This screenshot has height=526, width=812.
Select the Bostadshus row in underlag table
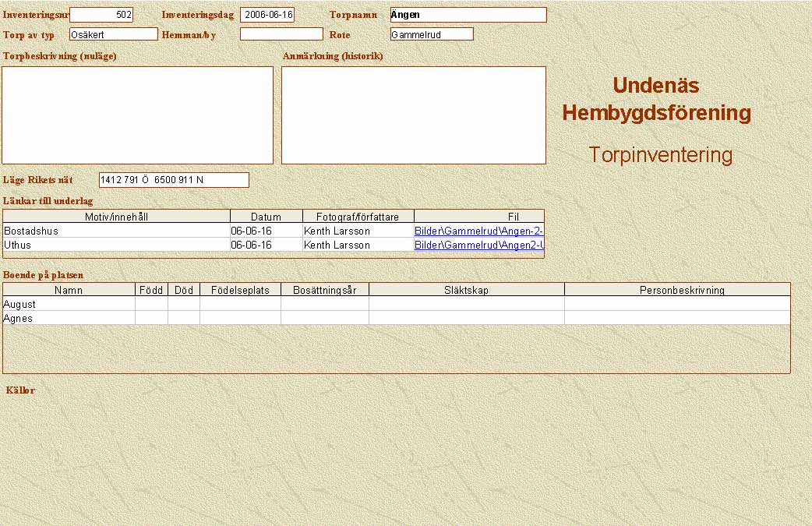point(116,231)
